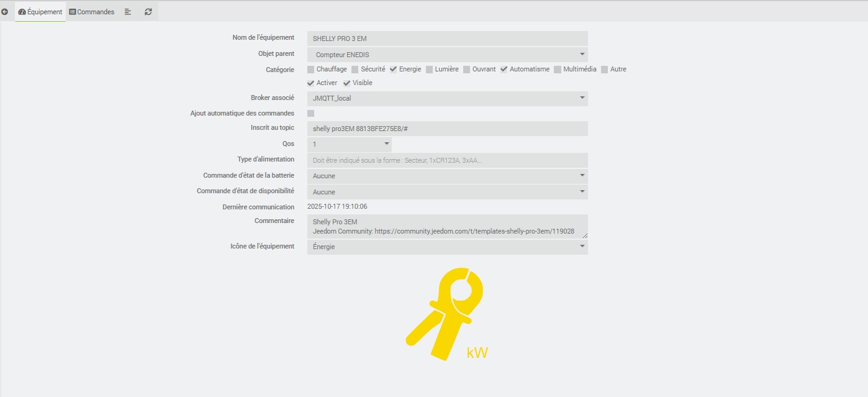Open the Icône de l'équipement dropdown
This screenshot has width=868, height=397.
click(x=448, y=247)
